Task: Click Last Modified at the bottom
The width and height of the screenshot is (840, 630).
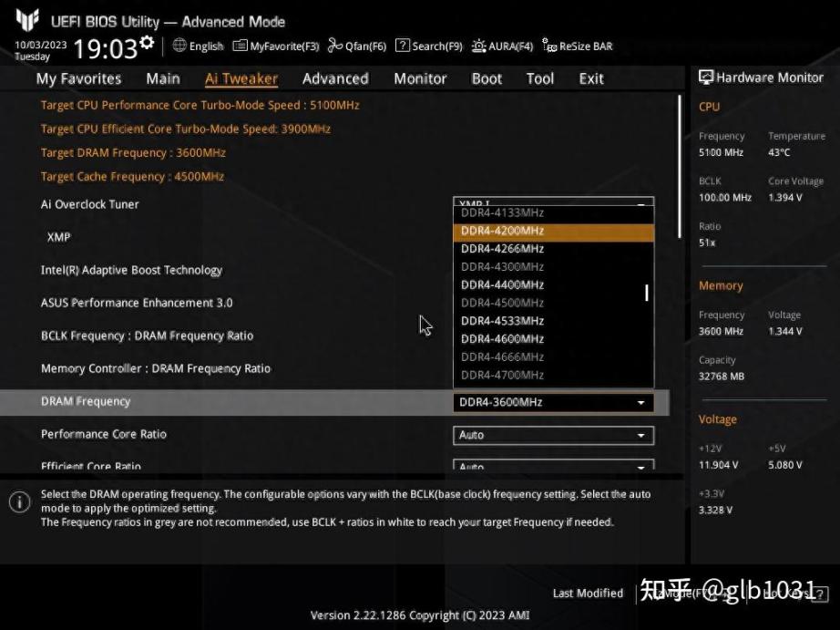Action: (588, 594)
